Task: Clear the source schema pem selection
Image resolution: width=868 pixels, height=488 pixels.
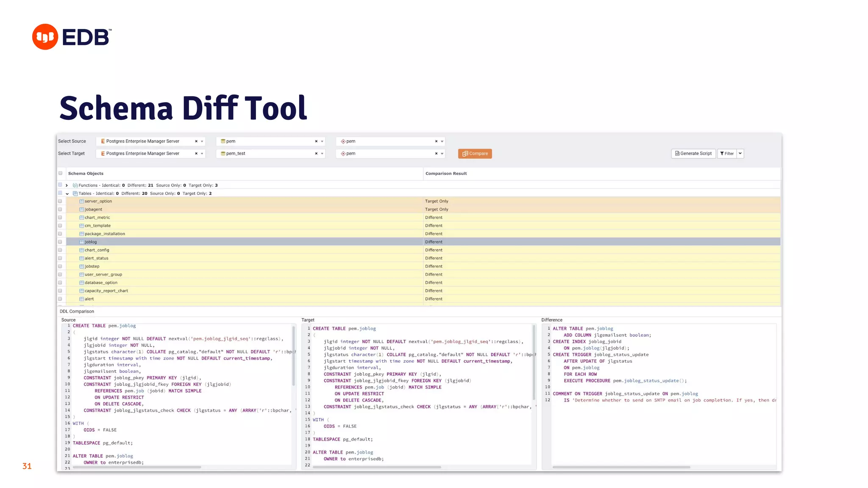Action: click(436, 141)
